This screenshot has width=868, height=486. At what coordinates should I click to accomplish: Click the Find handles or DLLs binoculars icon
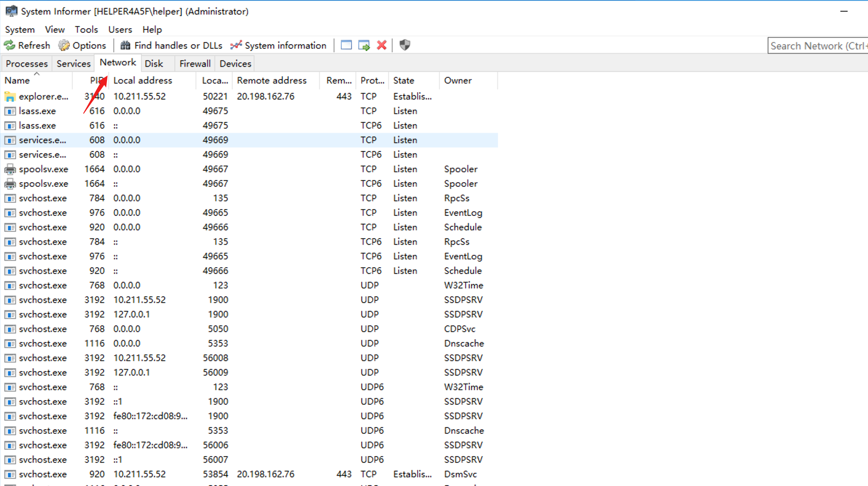click(x=125, y=45)
